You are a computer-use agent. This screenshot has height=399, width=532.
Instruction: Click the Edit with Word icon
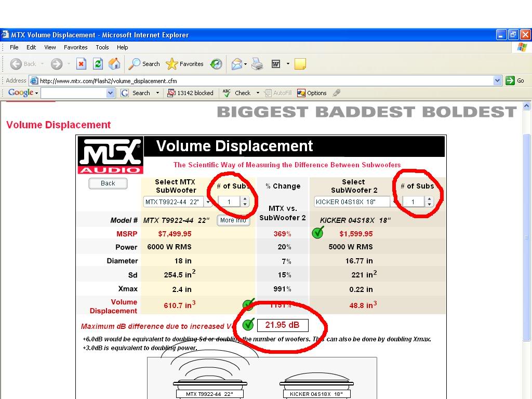click(x=276, y=64)
